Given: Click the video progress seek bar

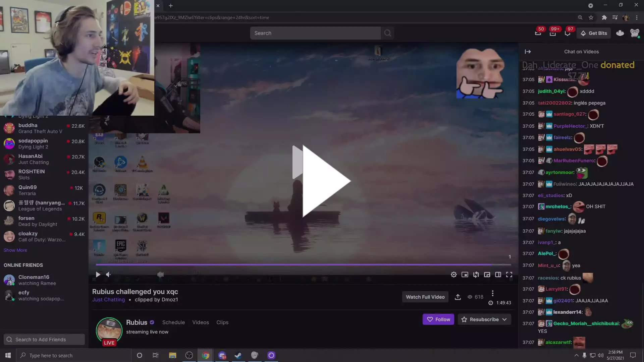Looking at the screenshot, I should pos(304,264).
